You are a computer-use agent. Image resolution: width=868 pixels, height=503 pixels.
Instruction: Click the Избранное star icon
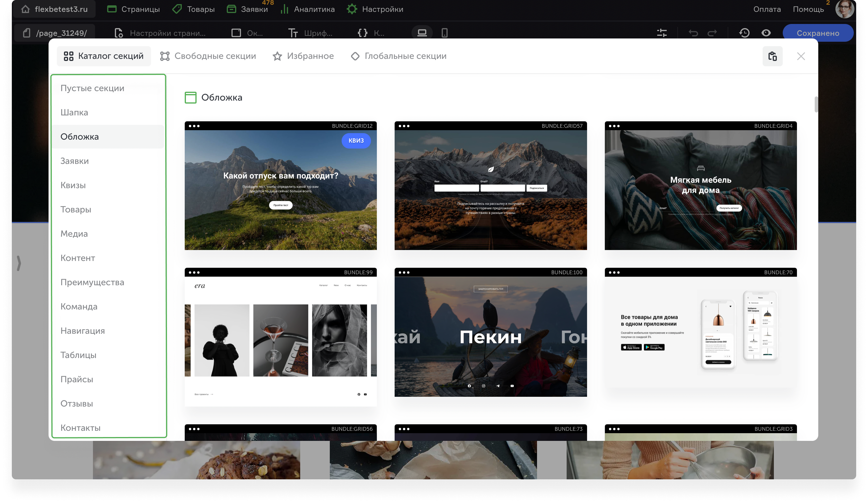(277, 56)
